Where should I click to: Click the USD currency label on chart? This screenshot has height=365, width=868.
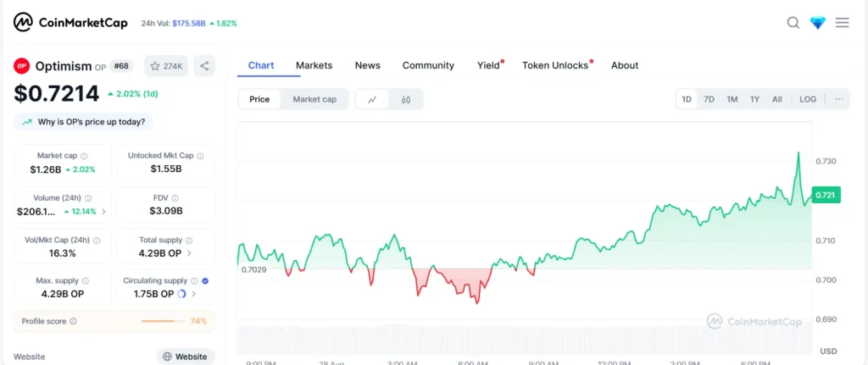(828, 351)
